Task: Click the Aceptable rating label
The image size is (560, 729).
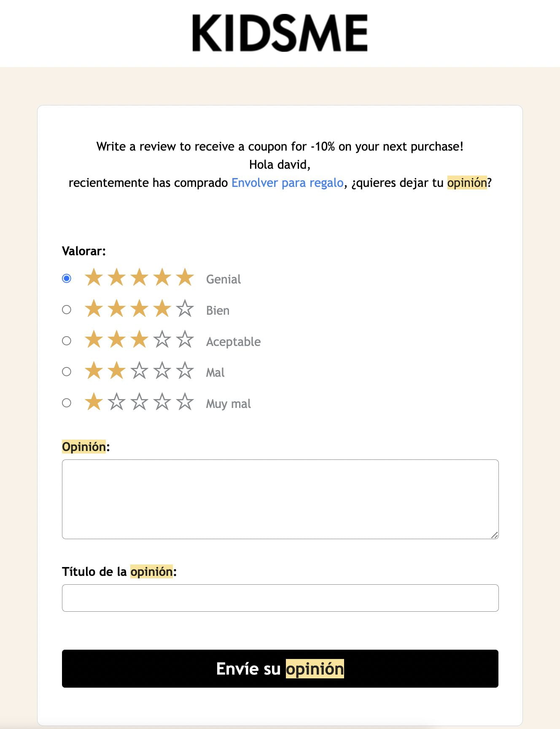Action: tap(233, 342)
